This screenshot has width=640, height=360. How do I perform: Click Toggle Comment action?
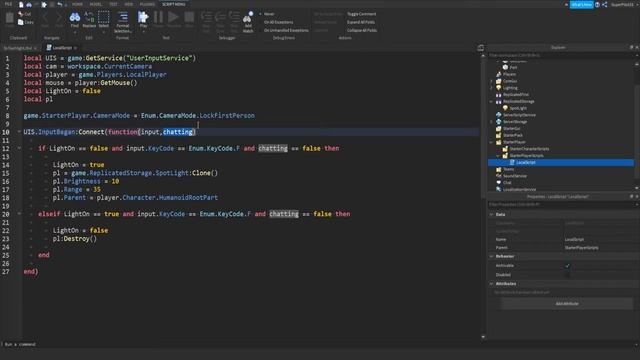(362, 14)
